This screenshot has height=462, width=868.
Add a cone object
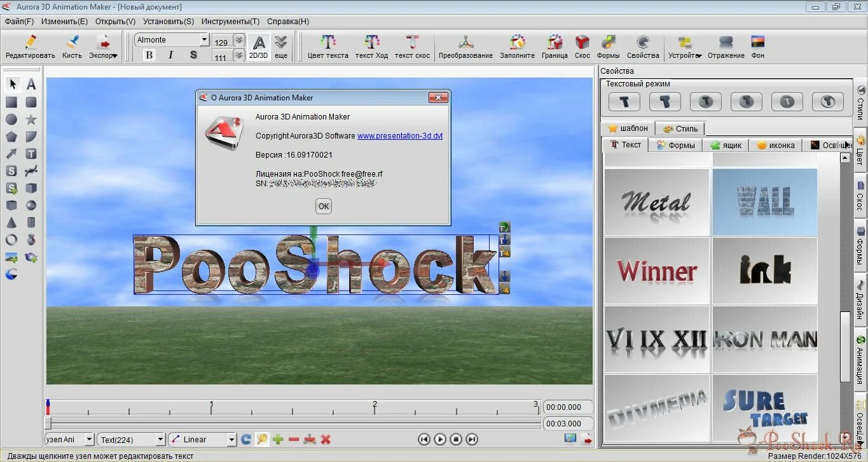tap(11, 222)
